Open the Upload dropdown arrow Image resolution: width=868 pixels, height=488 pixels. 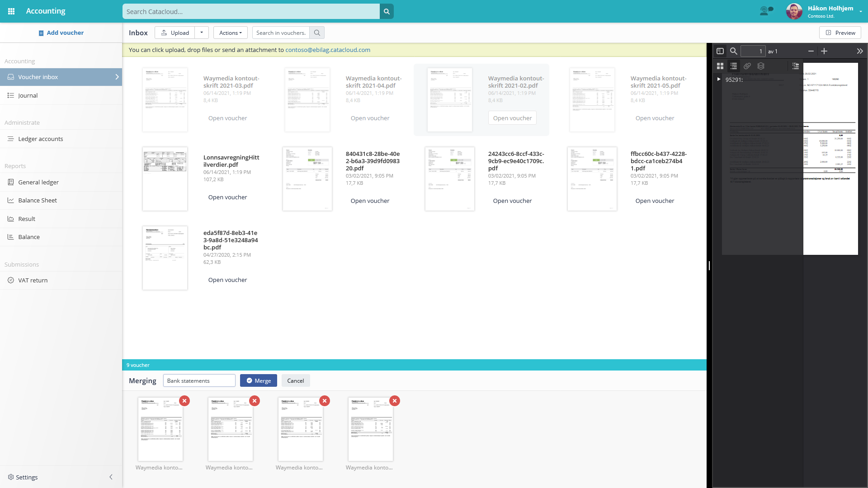click(x=202, y=33)
